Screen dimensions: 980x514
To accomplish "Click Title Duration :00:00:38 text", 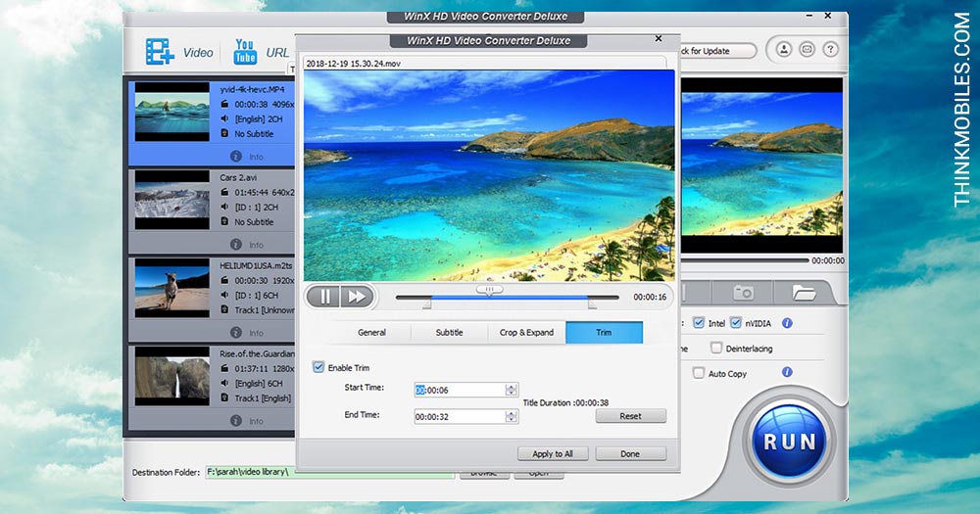I will click(x=565, y=402).
